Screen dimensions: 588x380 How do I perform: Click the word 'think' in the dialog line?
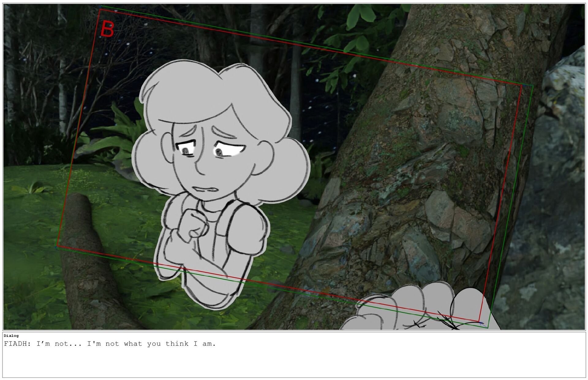tap(177, 344)
